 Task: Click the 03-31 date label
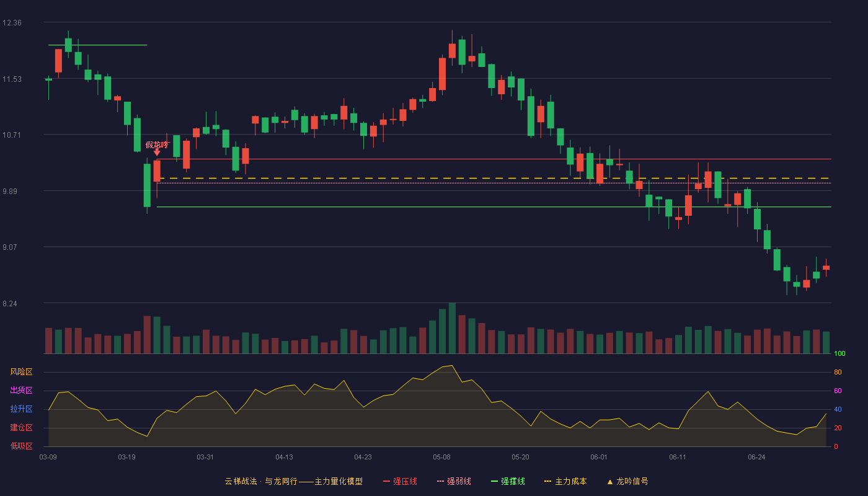coord(205,457)
